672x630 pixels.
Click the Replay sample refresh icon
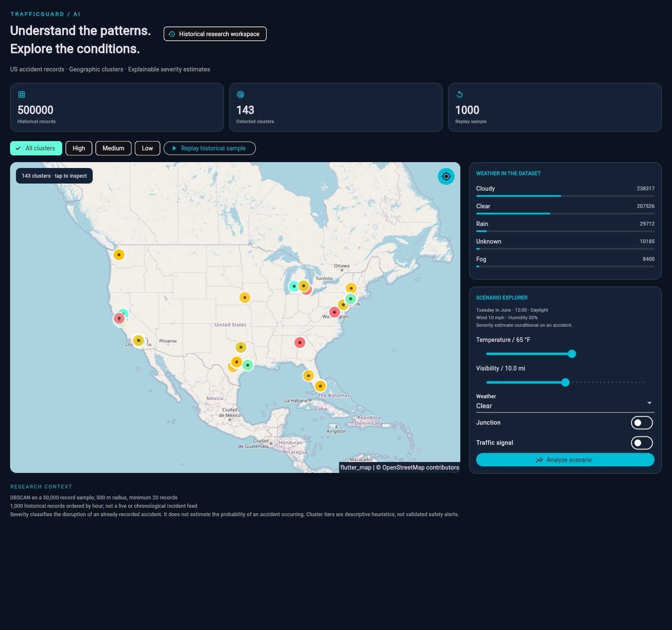click(x=459, y=94)
